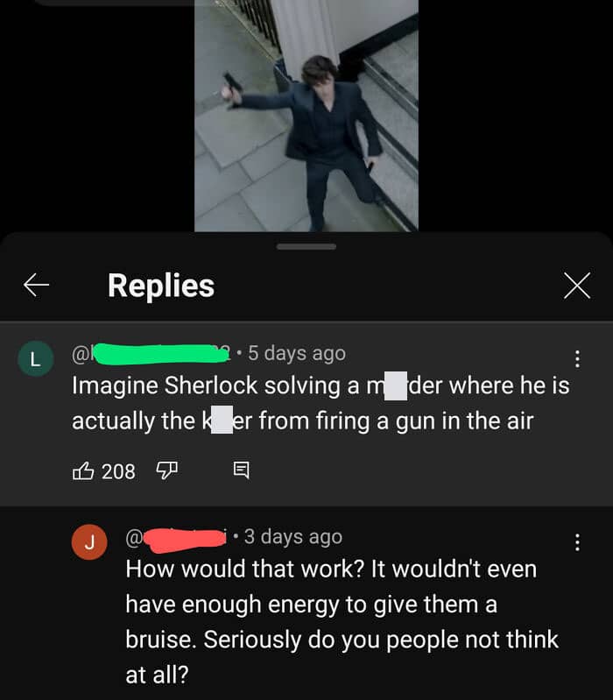Open the green-redacted commenter's username
Viewport: 613px width, 700px height.
(x=151, y=354)
